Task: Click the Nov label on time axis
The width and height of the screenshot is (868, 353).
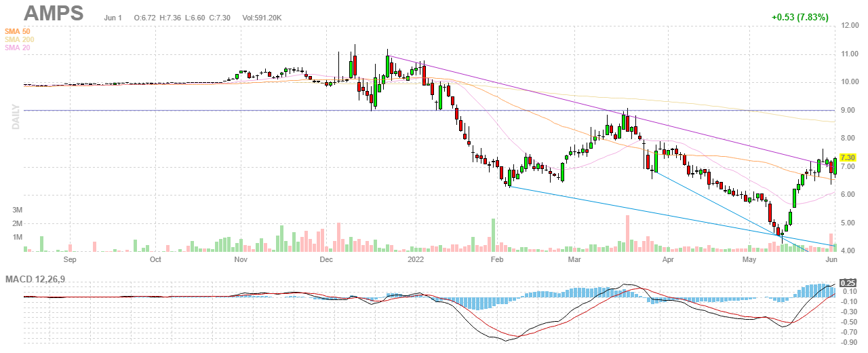Action: coord(239,259)
